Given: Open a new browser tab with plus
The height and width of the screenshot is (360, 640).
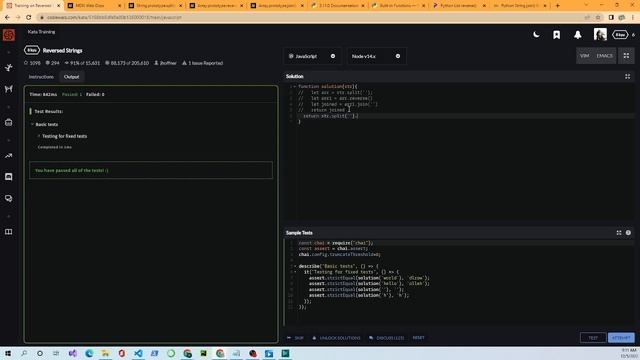Looking at the screenshot, I should (x=558, y=6).
